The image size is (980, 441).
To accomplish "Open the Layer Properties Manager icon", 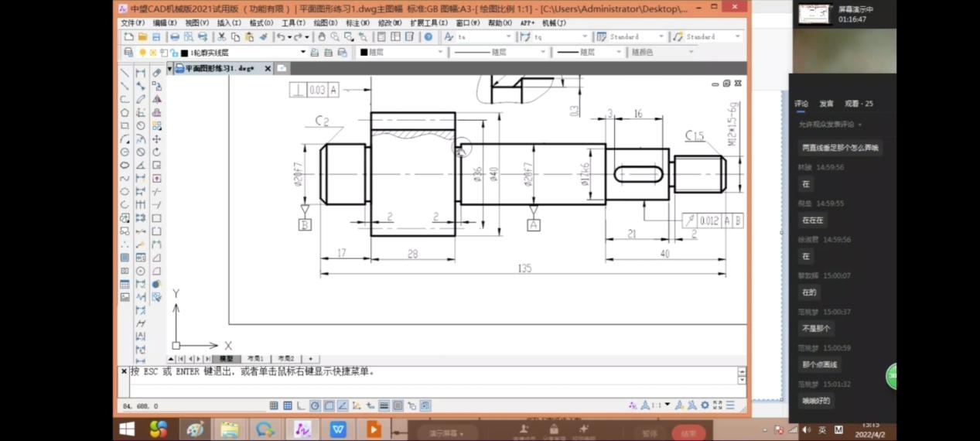I will [129, 53].
